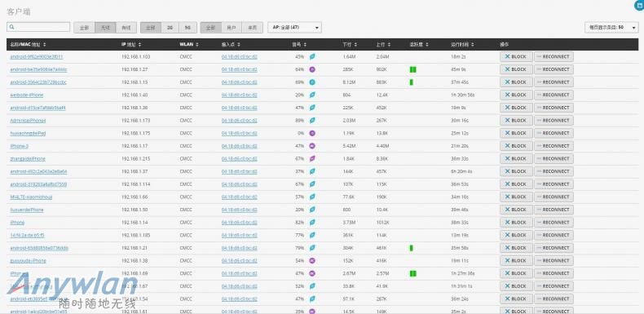This screenshot has height=314, width=644.
Task: Click RECONNECT for 192.168.1.38
Action: click(554, 260)
